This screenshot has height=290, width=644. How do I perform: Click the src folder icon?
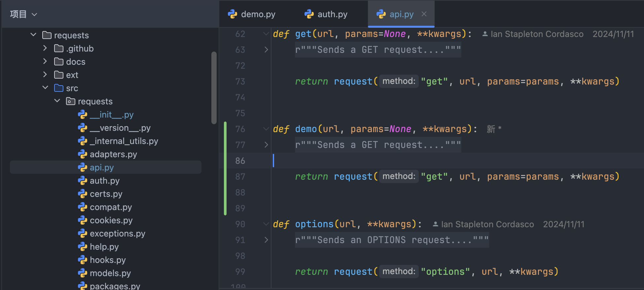pyautogui.click(x=59, y=88)
